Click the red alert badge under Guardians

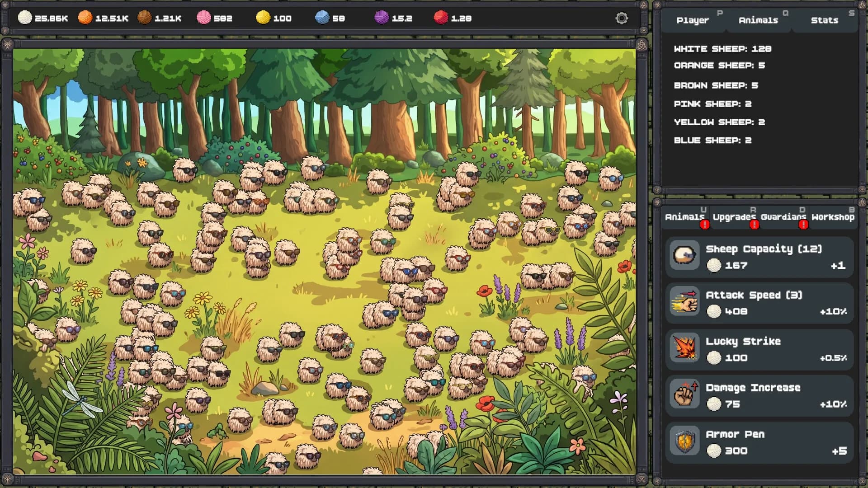pos(803,225)
